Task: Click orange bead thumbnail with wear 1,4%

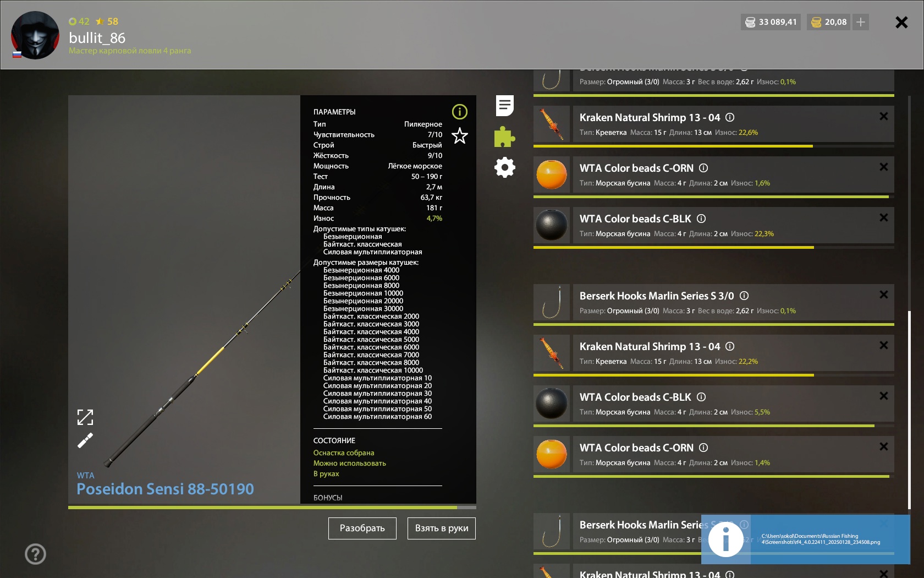Action: [x=552, y=454]
